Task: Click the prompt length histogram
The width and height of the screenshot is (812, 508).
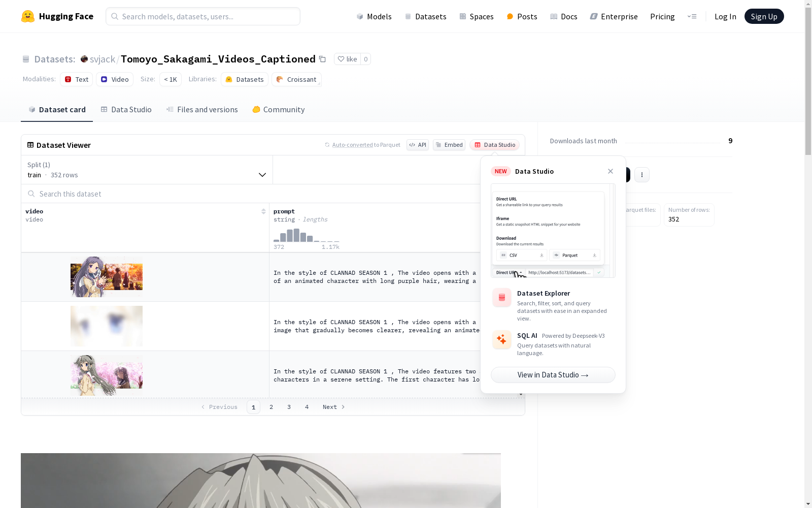Action: (307, 235)
